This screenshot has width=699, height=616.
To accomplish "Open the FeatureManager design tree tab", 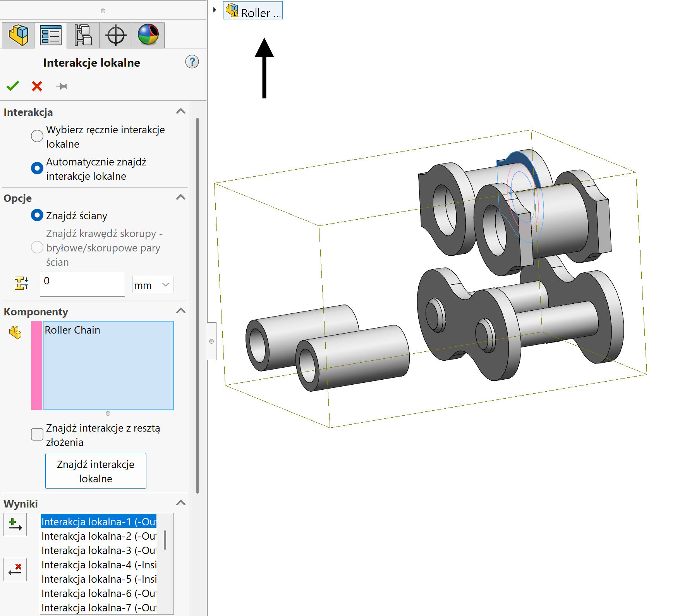I will 18,35.
